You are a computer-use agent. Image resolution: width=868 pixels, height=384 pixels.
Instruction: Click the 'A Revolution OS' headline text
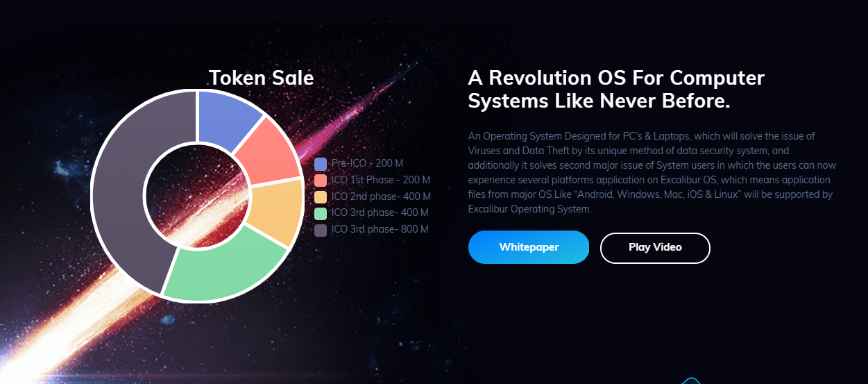tap(616, 89)
